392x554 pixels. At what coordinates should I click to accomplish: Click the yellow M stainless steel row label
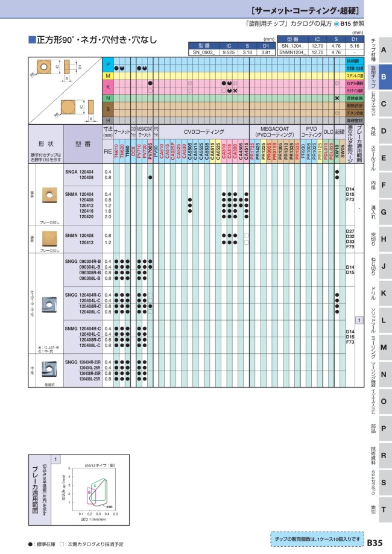[107, 77]
